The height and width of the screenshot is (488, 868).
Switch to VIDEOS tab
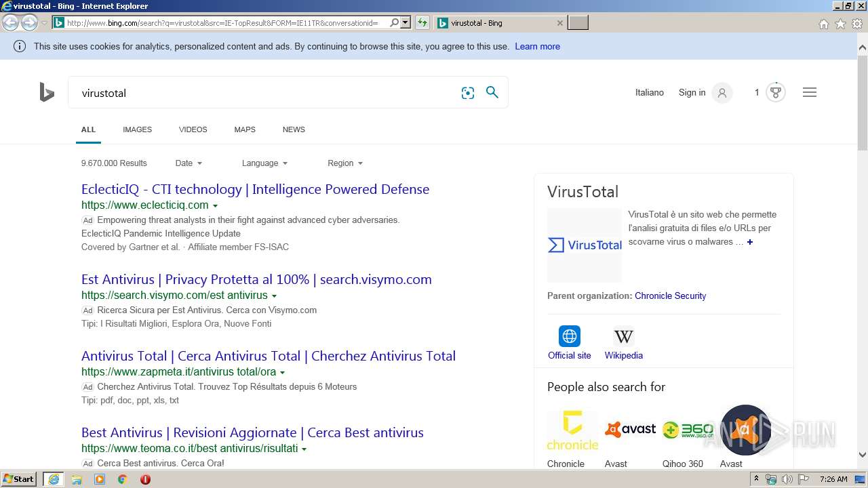tap(193, 129)
